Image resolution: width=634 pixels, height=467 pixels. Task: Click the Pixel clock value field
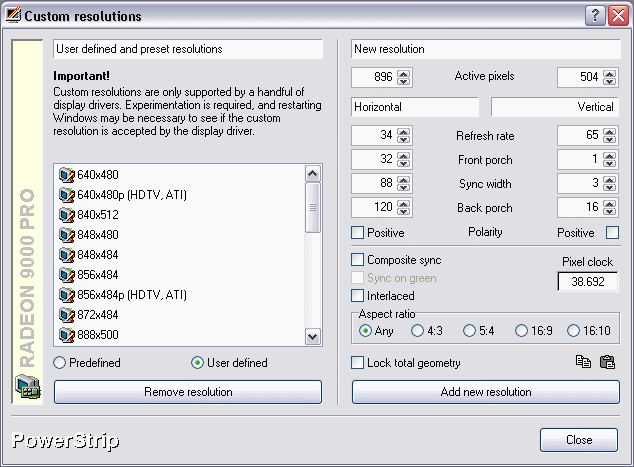[588, 283]
